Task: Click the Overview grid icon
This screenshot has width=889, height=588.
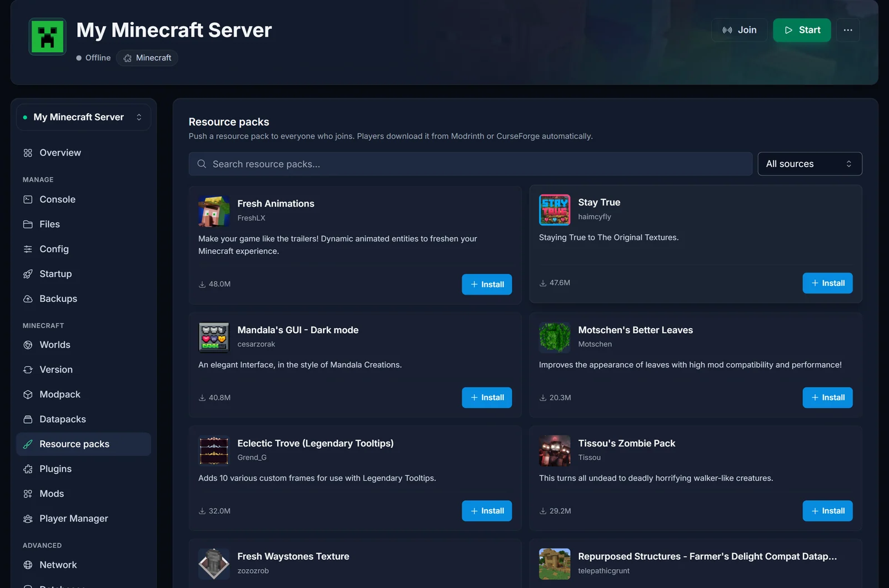Action: click(x=28, y=153)
